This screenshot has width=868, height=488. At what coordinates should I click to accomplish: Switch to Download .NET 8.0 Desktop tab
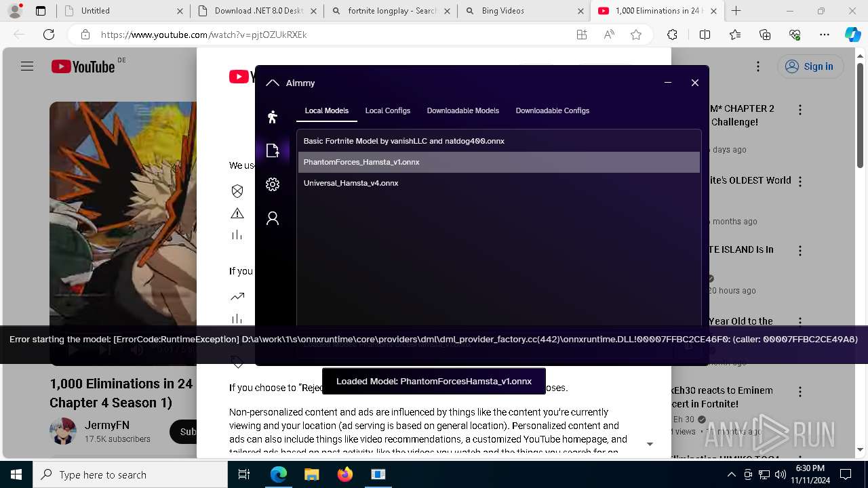257,11
